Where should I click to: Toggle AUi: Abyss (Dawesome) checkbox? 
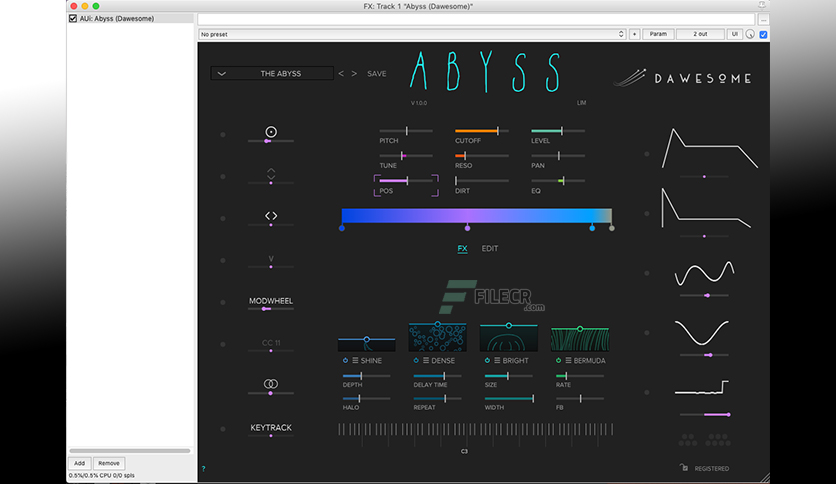click(73, 19)
